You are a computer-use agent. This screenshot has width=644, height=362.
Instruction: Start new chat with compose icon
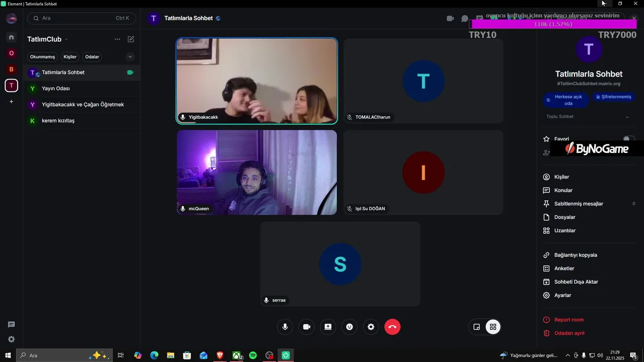coord(131,39)
